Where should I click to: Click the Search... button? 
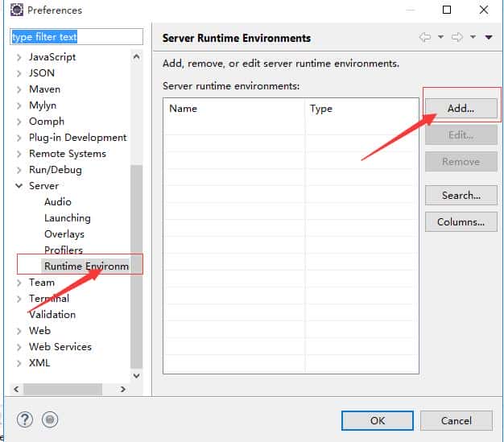461,195
